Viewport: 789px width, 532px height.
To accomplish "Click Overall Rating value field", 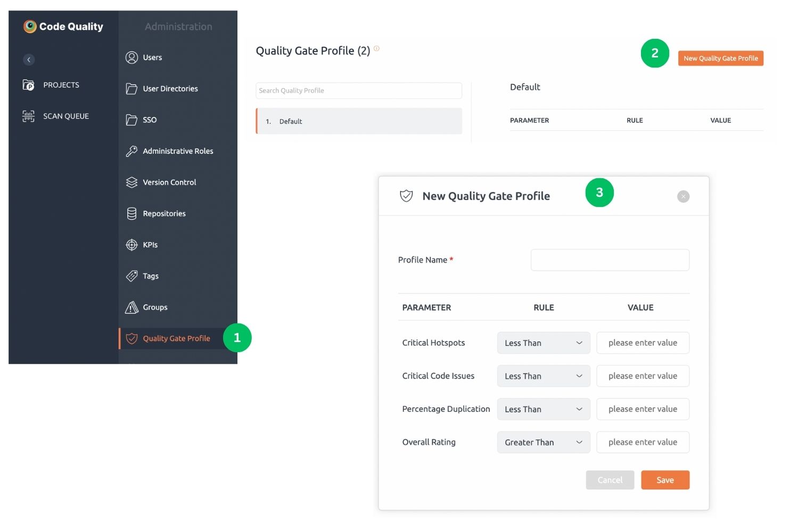I will click(643, 442).
